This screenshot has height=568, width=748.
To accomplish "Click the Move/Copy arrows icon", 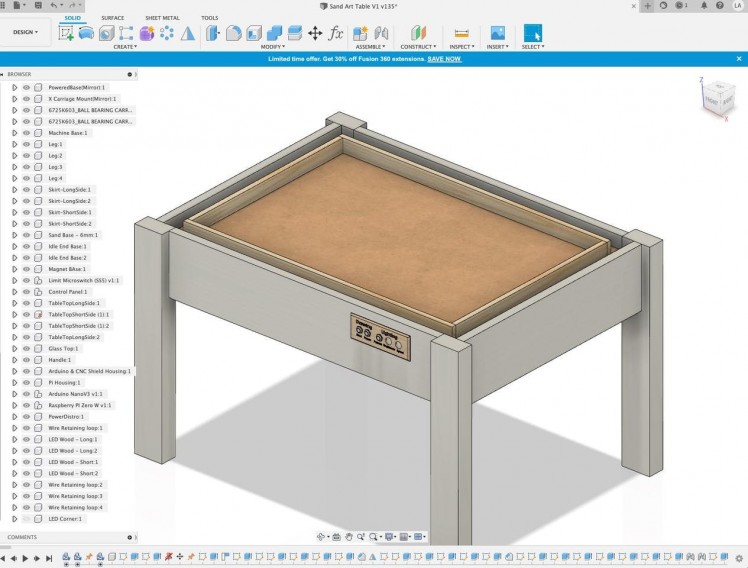I will point(315,33).
